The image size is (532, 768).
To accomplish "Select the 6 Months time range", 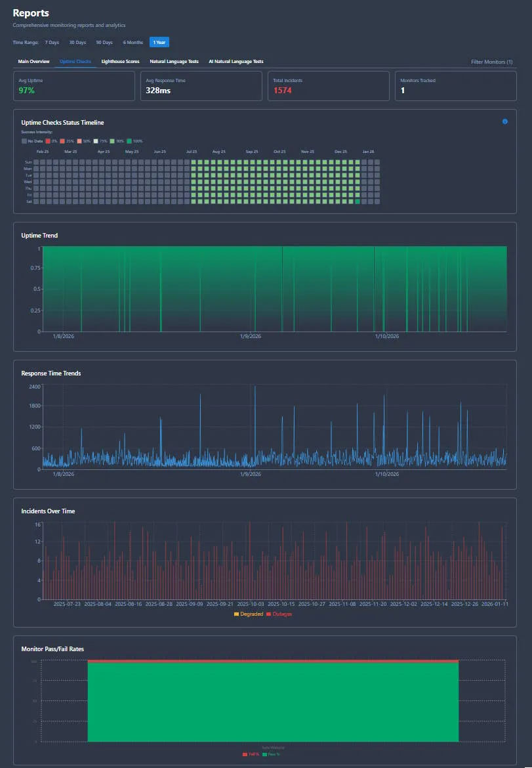I will click(132, 42).
